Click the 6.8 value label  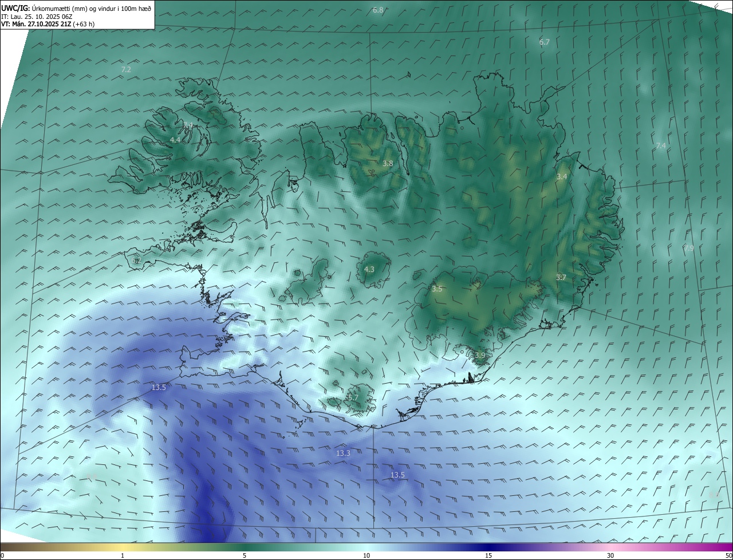[378, 10]
